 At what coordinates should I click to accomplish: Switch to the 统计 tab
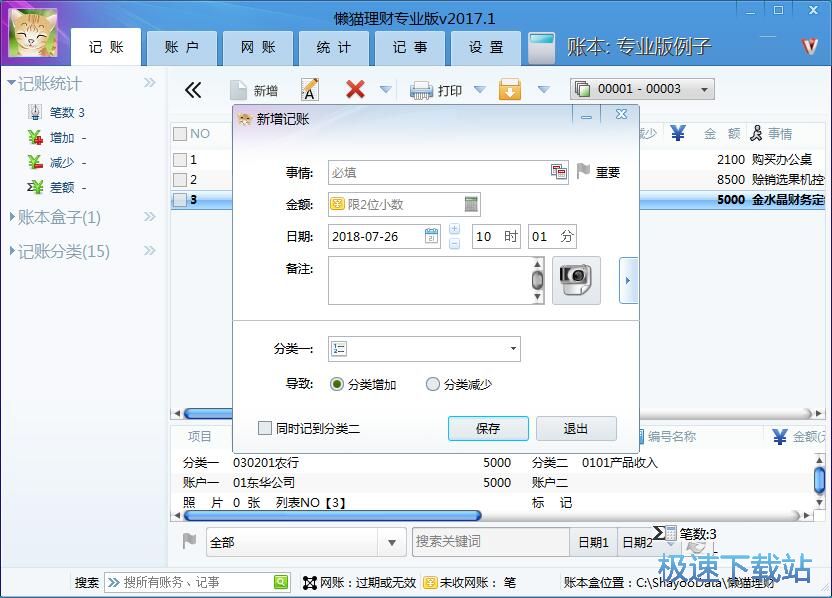pos(333,48)
